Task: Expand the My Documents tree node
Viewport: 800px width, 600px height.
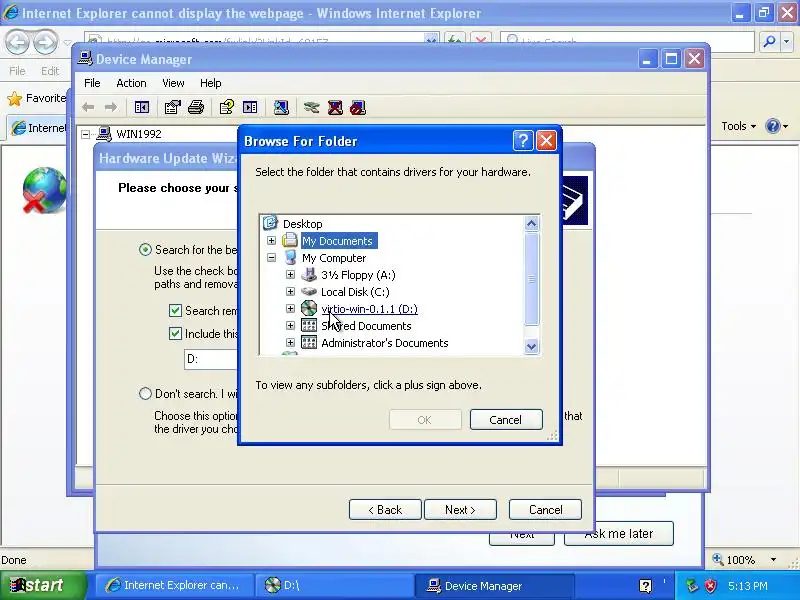Action: [271, 240]
